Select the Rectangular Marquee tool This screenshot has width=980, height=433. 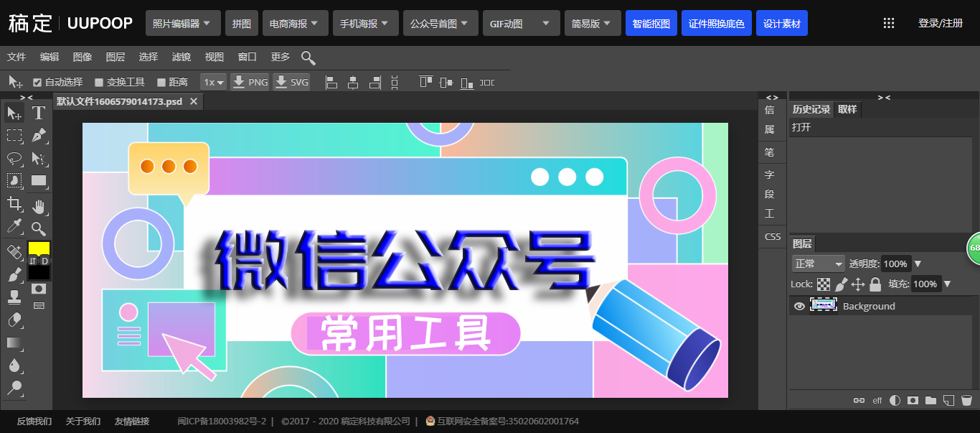coord(14,135)
